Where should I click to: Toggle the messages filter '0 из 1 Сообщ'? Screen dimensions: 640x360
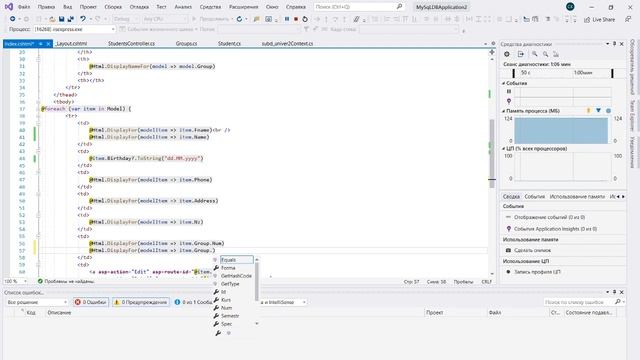[193, 302]
